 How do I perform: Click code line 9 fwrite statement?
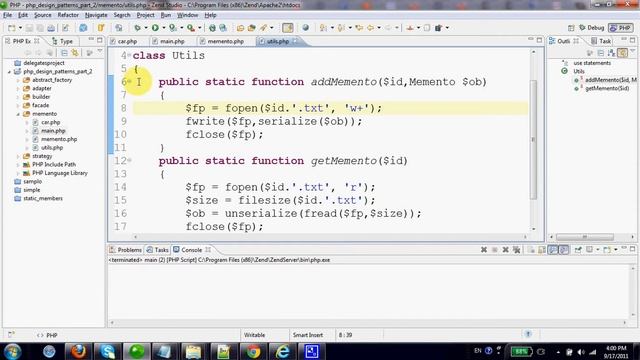click(x=273, y=121)
